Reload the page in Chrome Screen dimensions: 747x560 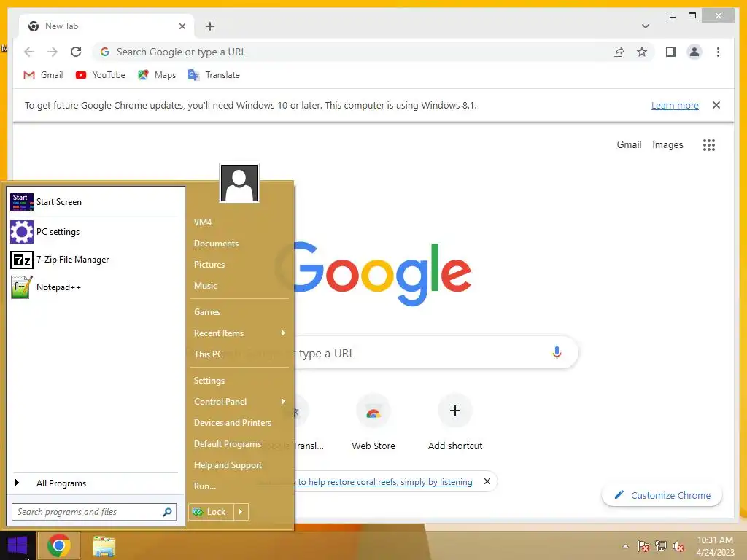76,52
